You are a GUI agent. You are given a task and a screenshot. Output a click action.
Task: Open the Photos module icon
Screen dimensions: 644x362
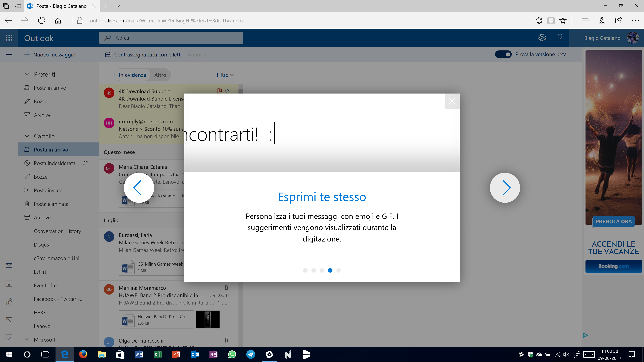[x=9, y=320]
